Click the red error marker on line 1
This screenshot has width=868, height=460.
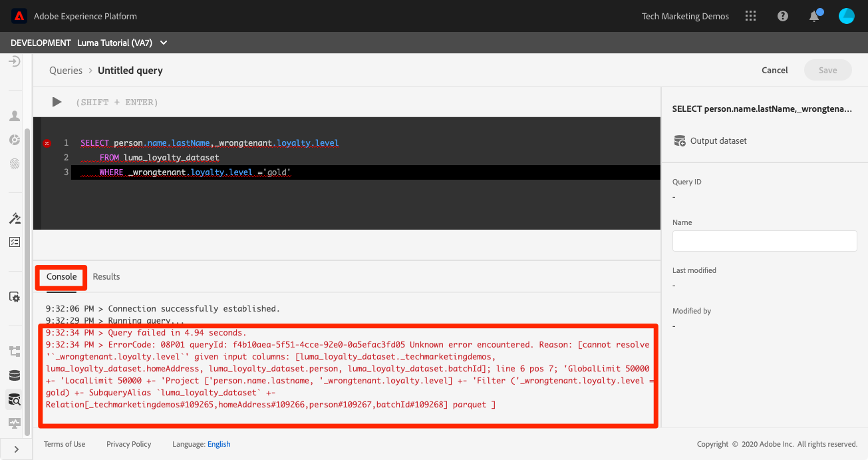click(47, 143)
